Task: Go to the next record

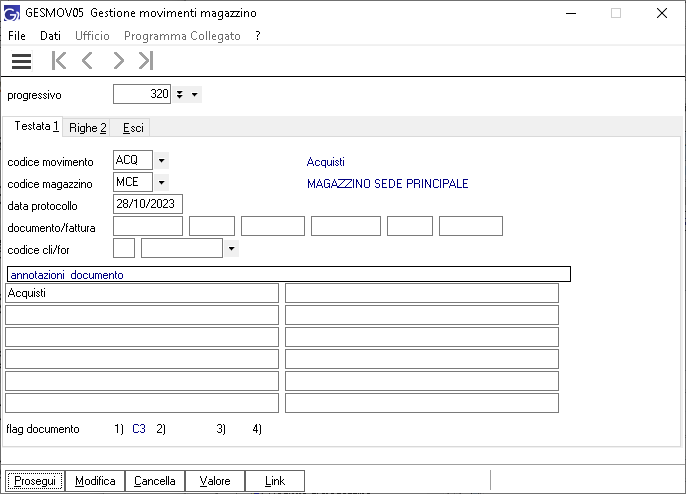Action: coord(119,60)
